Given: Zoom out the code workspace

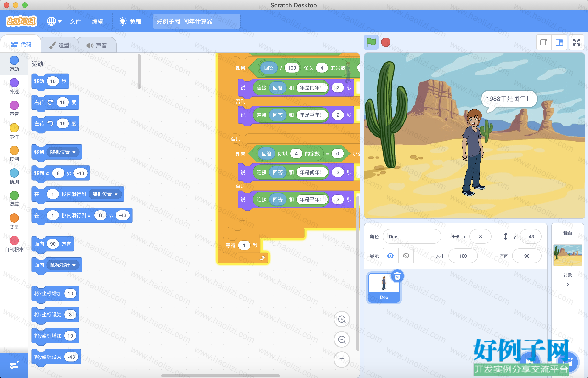Looking at the screenshot, I should tap(342, 339).
